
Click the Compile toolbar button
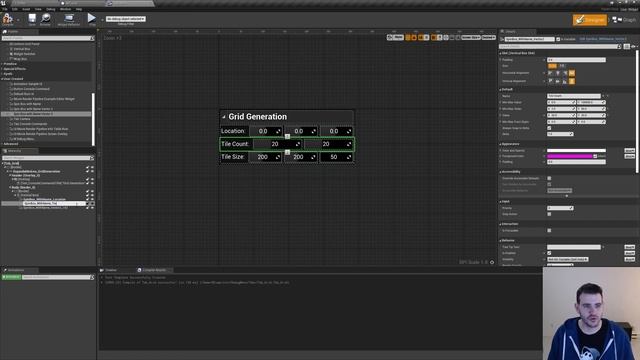(x=7, y=19)
